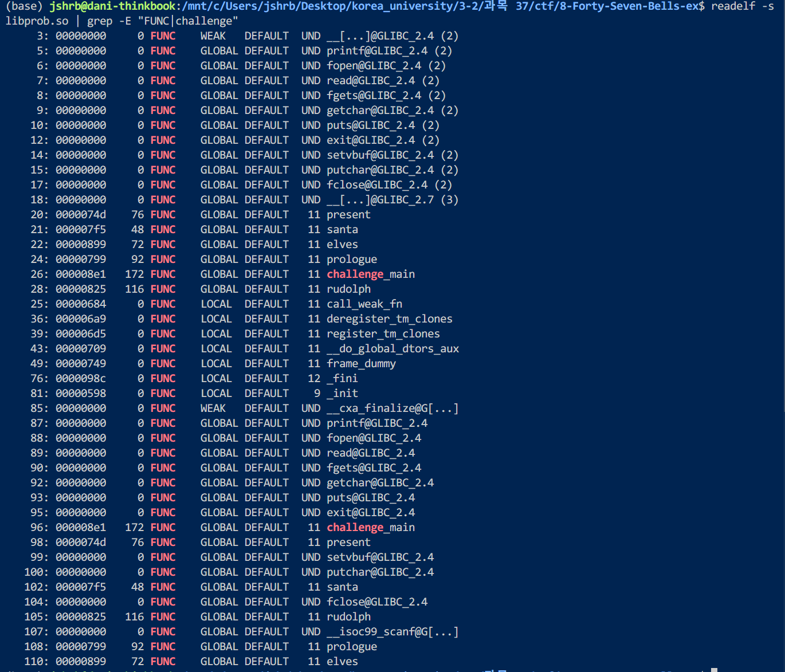Click the _init symbol in section 9
The image size is (785, 672).
(x=342, y=394)
